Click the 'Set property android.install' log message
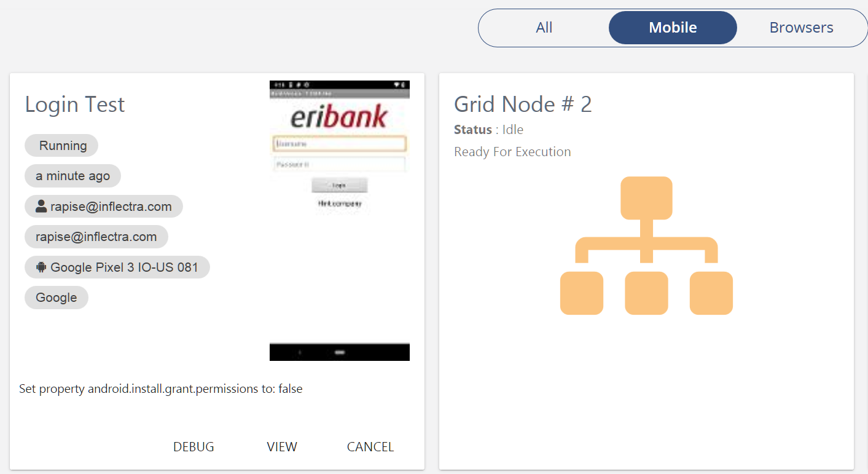This screenshot has height=474, width=868. (161, 389)
